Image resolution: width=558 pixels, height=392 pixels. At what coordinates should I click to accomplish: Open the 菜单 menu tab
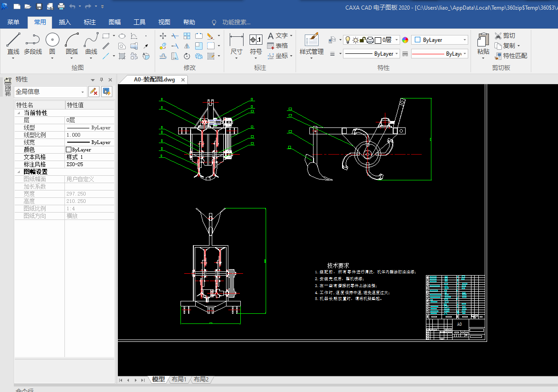pyautogui.click(x=13, y=22)
